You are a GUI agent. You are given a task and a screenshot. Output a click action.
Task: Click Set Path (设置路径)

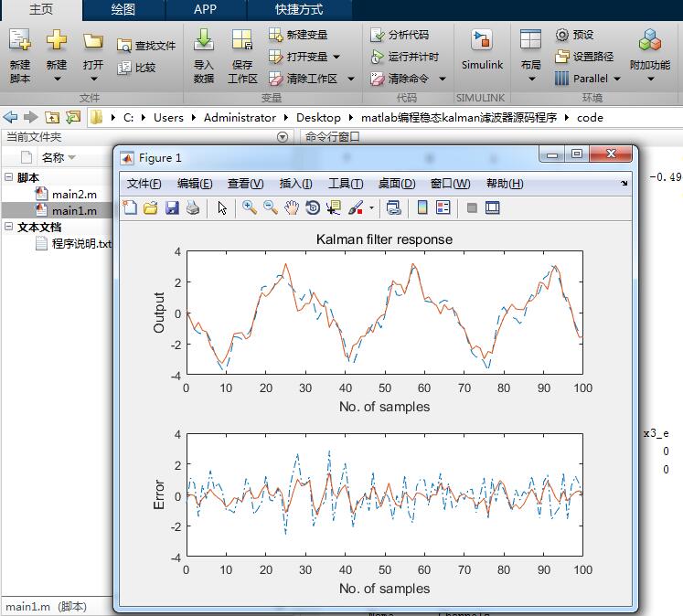point(584,57)
